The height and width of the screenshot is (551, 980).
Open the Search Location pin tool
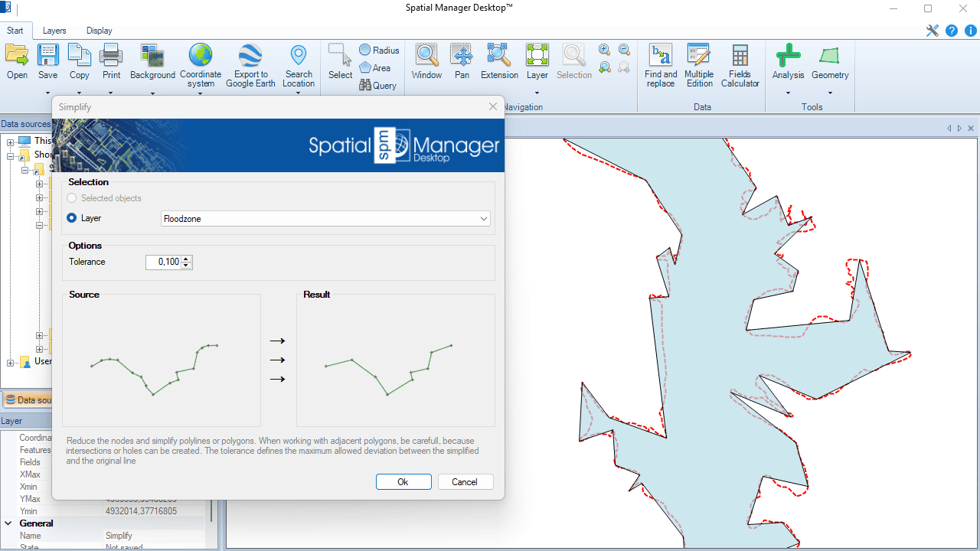299,55
